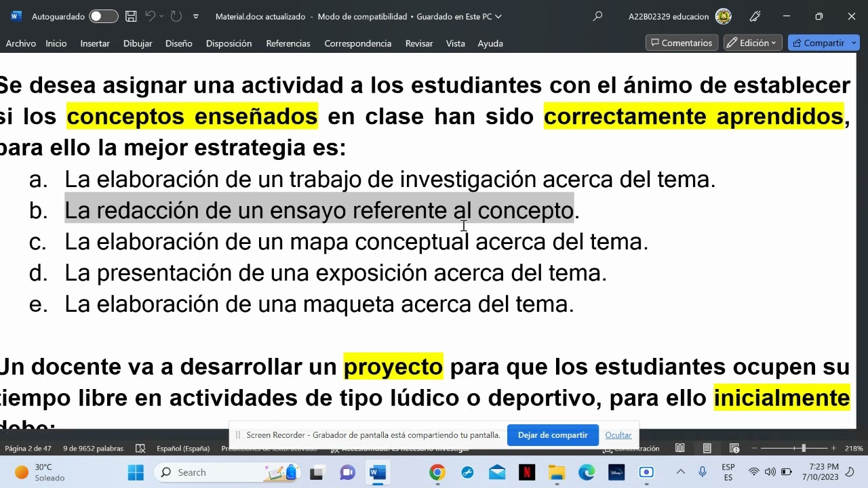Viewport: 868px width, 488px height.
Task: Open the Undo history dropdown arrow
Action: coord(161,16)
